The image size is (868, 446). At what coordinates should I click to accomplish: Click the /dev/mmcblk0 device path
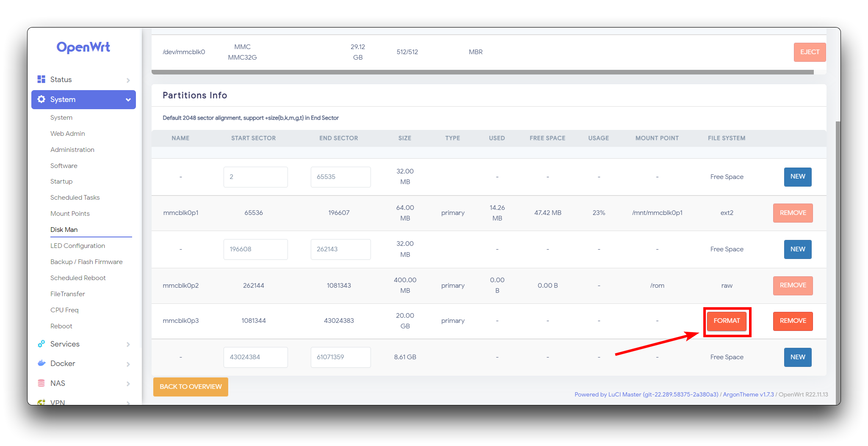[184, 52]
